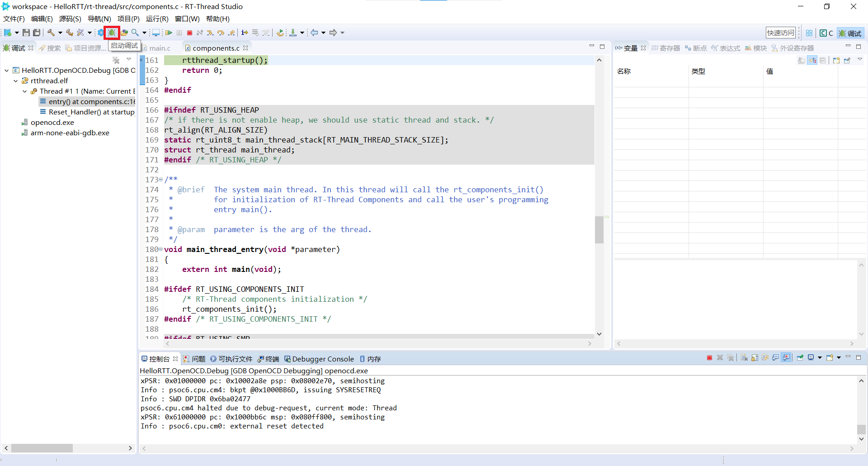Click the Disconnect icon after Terminate
The width and height of the screenshot is (868, 466).
coord(200,33)
